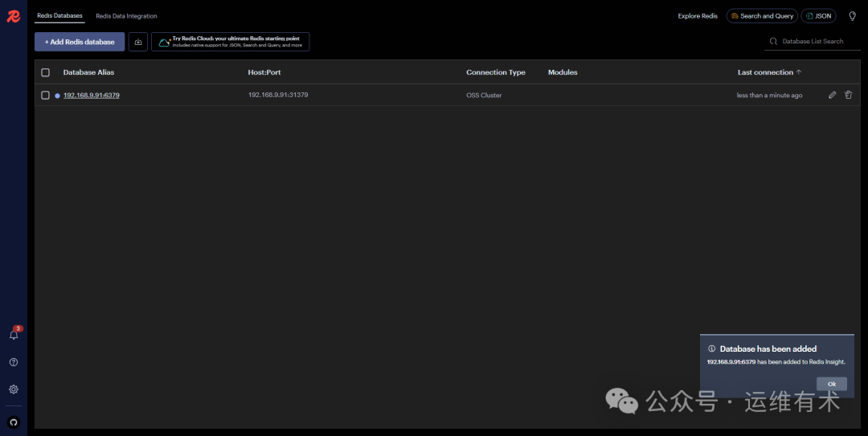The width and height of the screenshot is (868, 436).
Task: Open the Try Redis Cloud banner
Action: (x=231, y=42)
